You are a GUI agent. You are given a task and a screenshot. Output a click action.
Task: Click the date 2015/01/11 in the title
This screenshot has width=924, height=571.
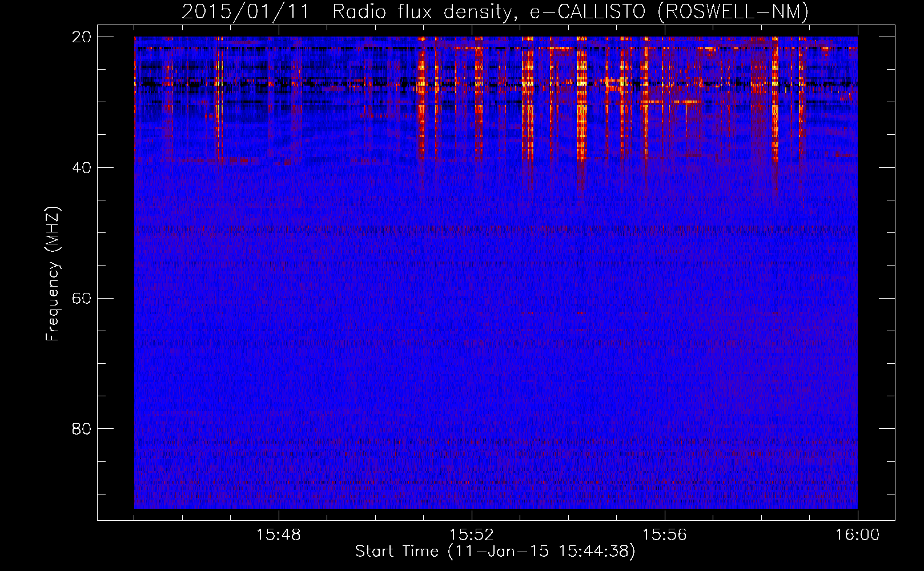coord(246,11)
